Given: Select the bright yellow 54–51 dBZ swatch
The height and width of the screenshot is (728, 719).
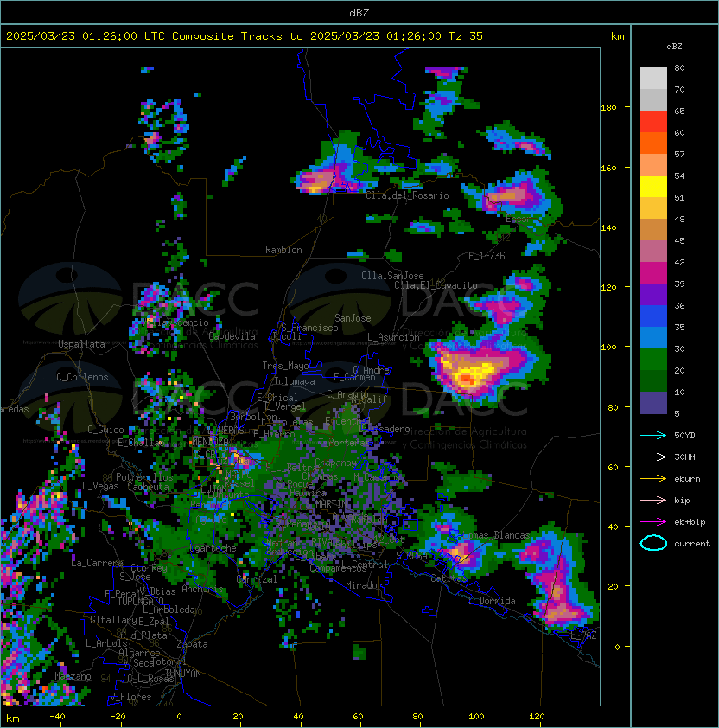Looking at the screenshot, I should (x=653, y=187).
